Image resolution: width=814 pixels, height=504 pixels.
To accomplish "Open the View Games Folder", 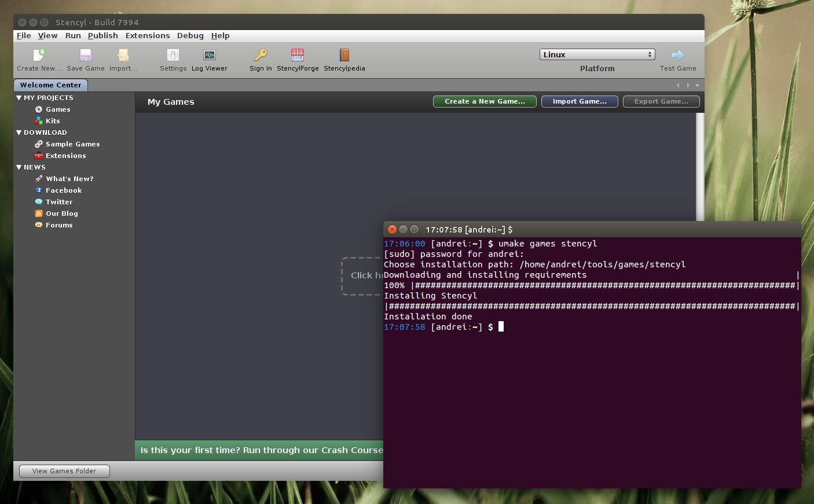I will [x=64, y=470].
